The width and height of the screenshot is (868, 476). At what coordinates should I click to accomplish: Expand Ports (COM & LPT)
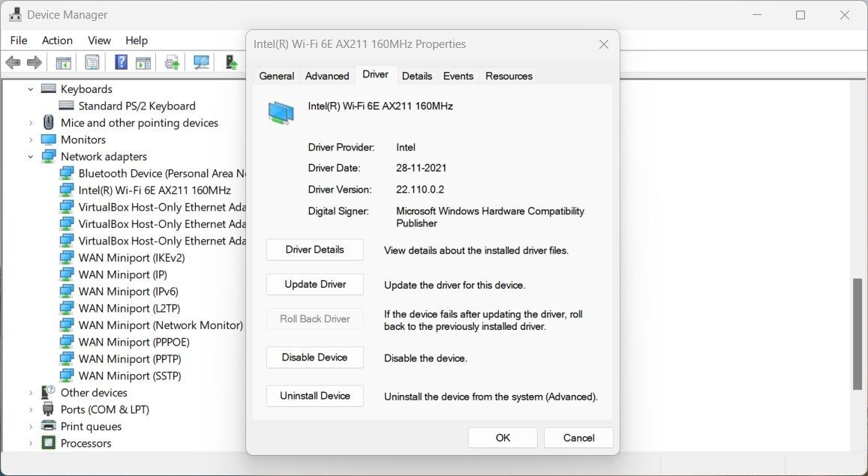pyautogui.click(x=30, y=409)
